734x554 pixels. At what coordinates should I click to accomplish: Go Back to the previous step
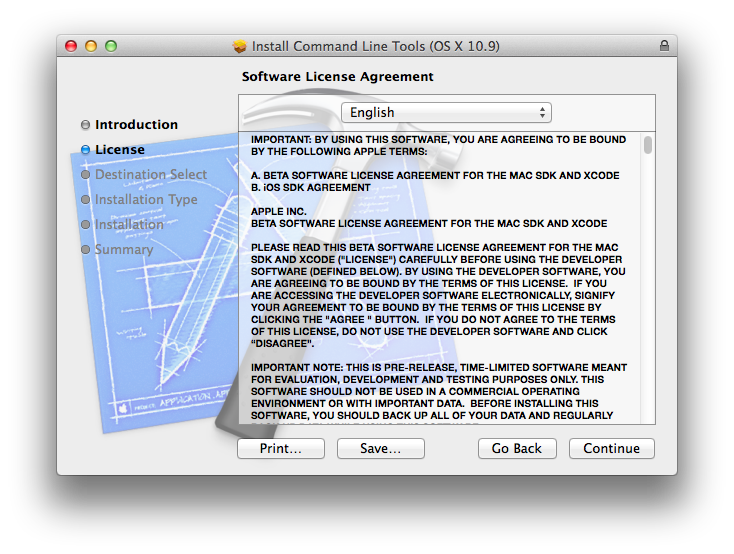(517, 449)
